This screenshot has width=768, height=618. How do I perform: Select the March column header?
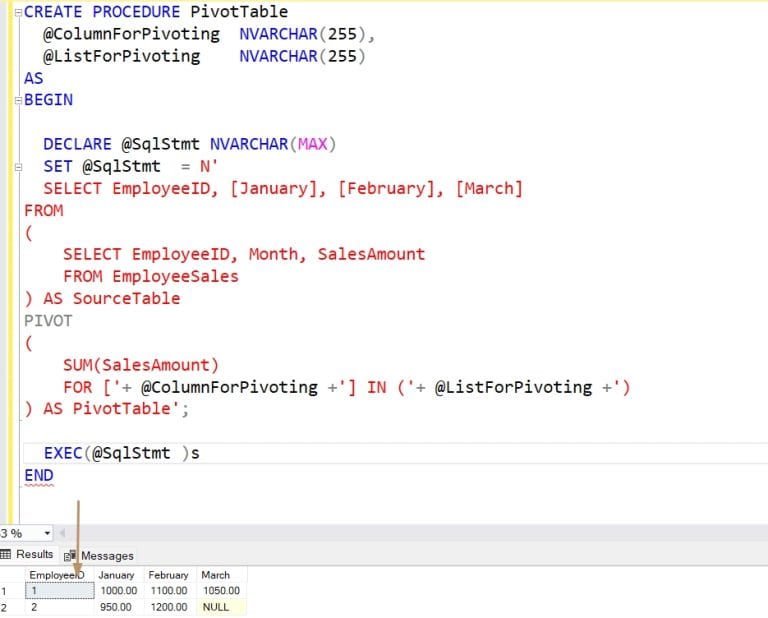(x=221, y=575)
